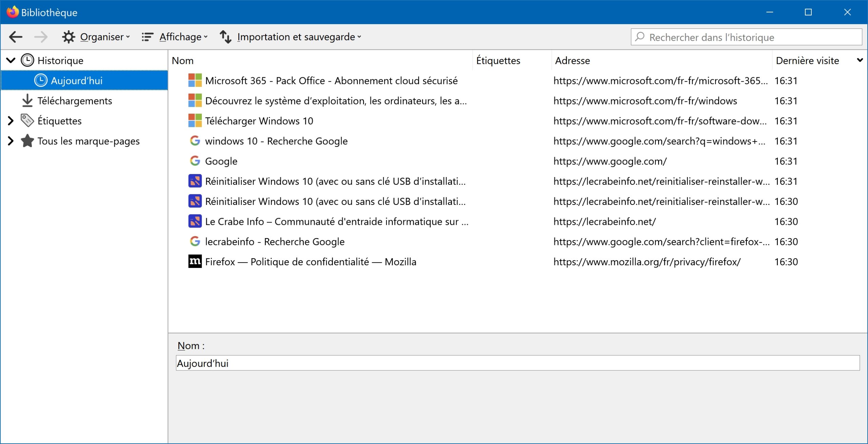Select Étiquettes label in the sidebar
Screen dimensions: 868x444
[60, 121]
